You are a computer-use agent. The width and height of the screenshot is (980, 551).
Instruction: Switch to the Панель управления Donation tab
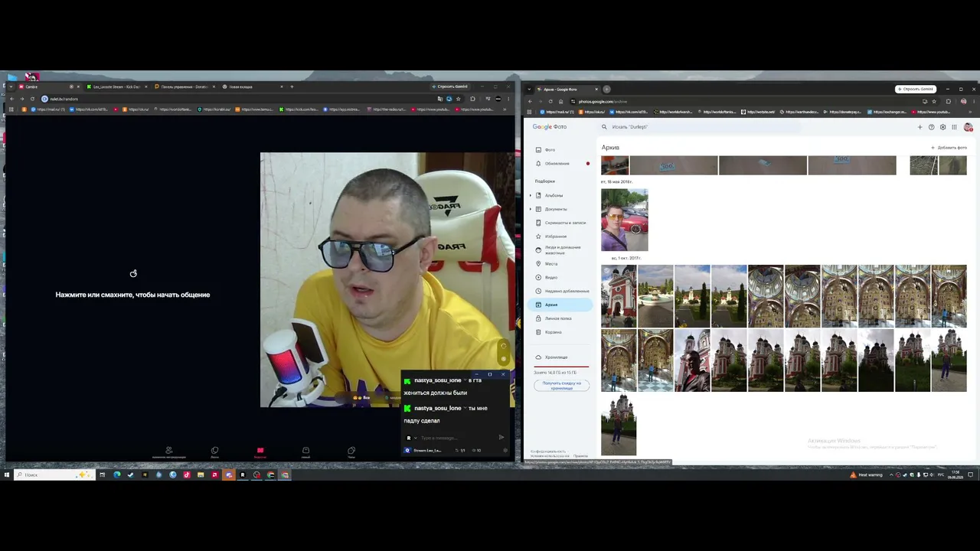183,86
